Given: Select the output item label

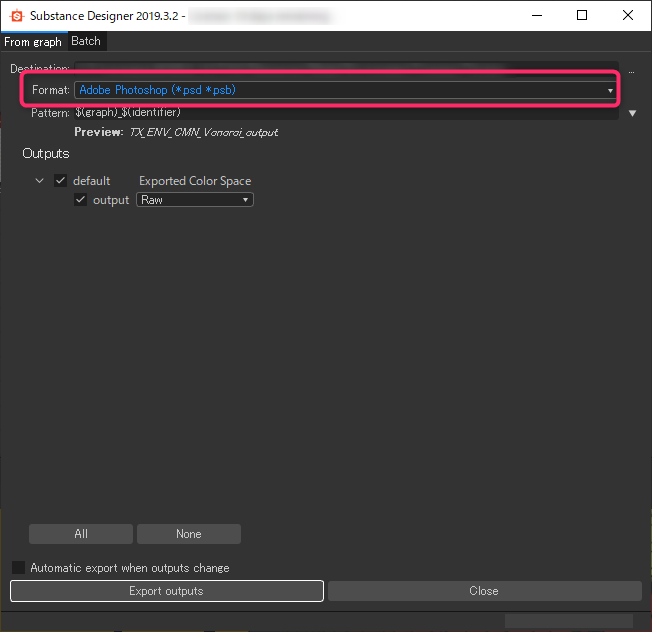Looking at the screenshot, I should pos(111,200).
